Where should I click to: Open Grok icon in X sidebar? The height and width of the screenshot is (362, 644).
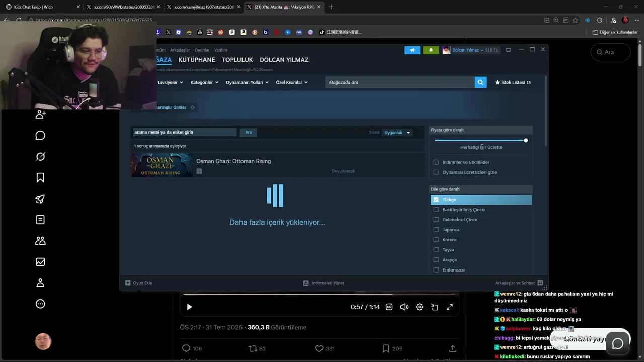tap(40, 157)
